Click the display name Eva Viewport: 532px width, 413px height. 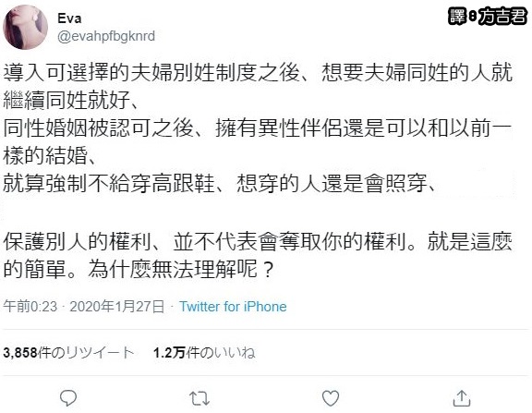coord(69,18)
